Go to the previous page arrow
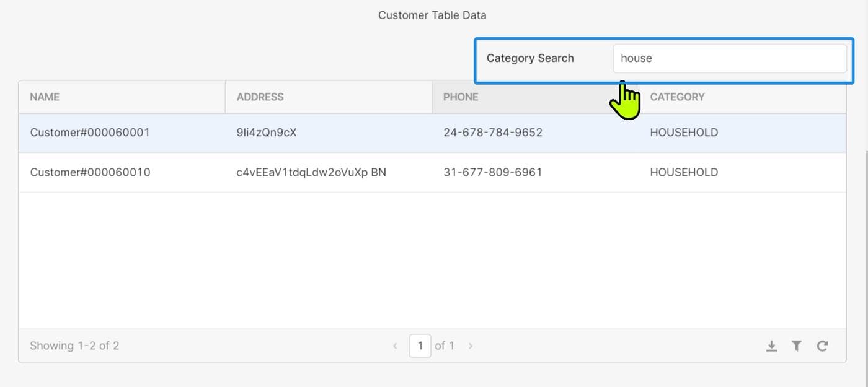 (395, 346)
